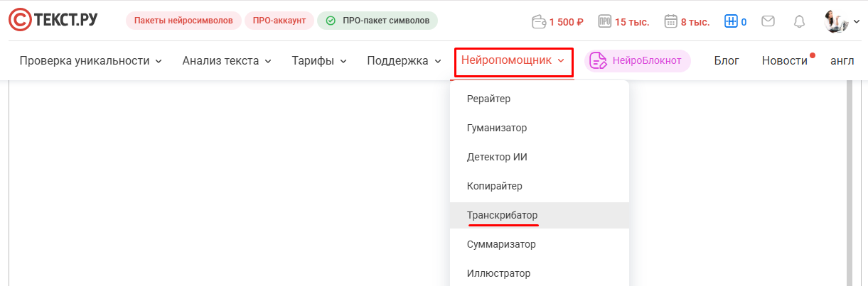Click the НейроБлокнот notebook icon

tap(599, 61)
